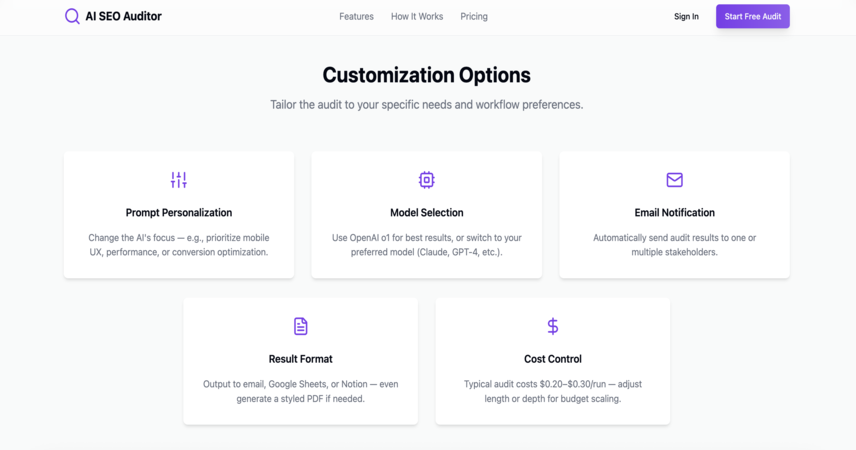
Task: Click the dollar sign icon above Cost Control
Action: (552, 326)
